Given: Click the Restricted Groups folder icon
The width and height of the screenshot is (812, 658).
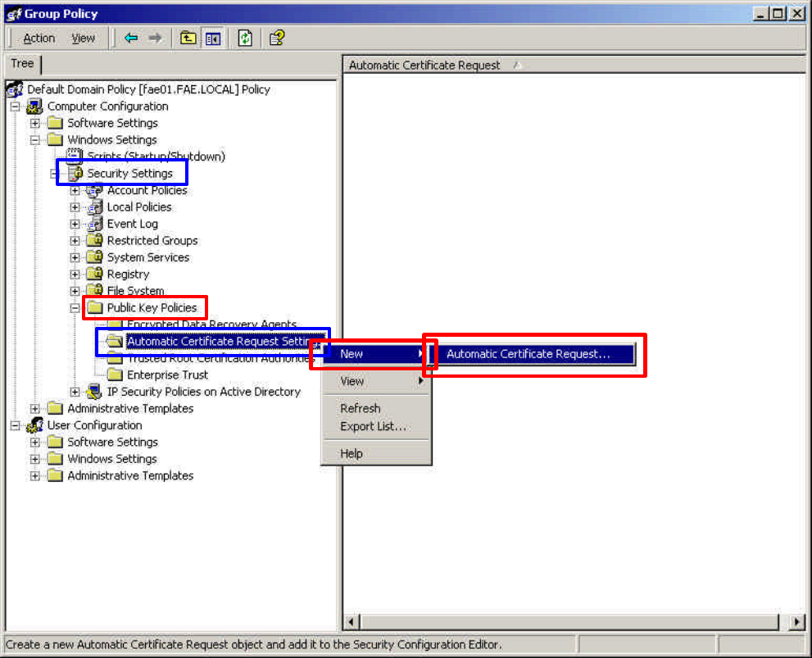Looking at the screenshot, I should click(x=95, y=241).
